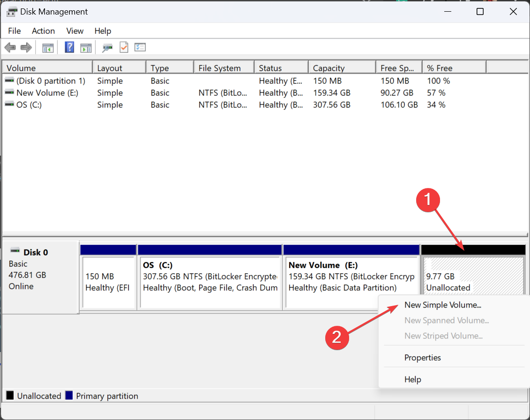The height and width of the screenshot is (420, 530).
Task: Open the Action menu
Action: pos(43,31)
